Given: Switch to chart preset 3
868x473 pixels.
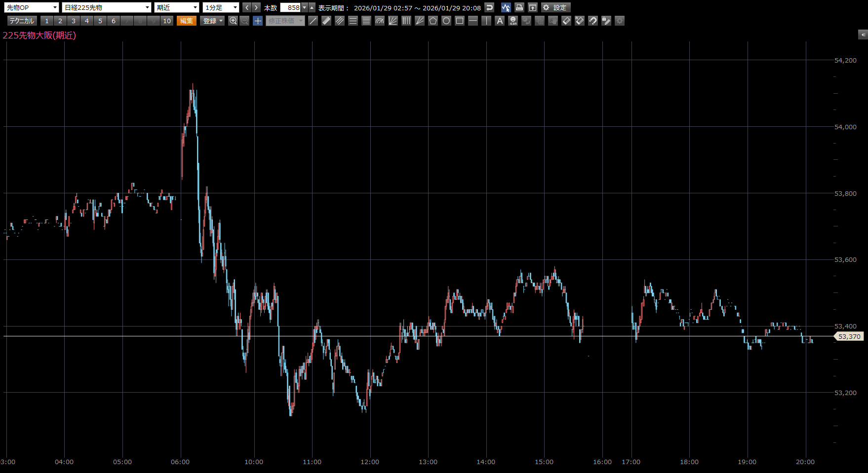Looking at the screenshot, I should click(74, 21).
